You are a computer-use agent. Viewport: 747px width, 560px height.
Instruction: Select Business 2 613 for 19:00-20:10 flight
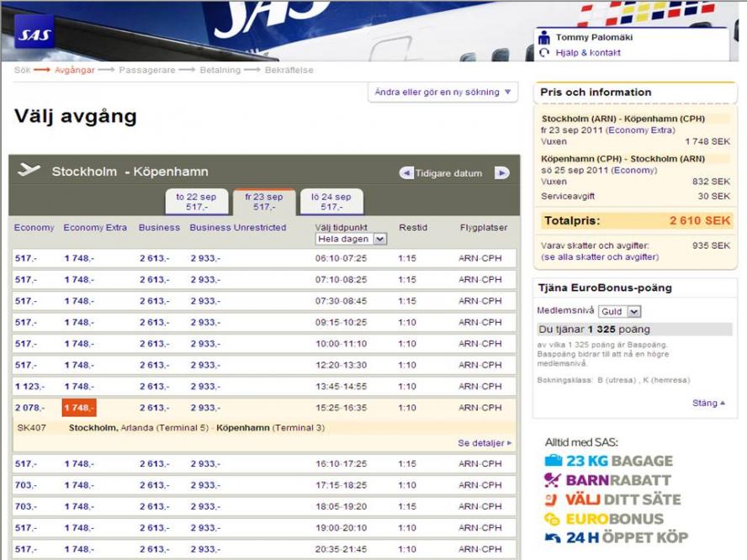pyautogui.click(x=154, y=528)
